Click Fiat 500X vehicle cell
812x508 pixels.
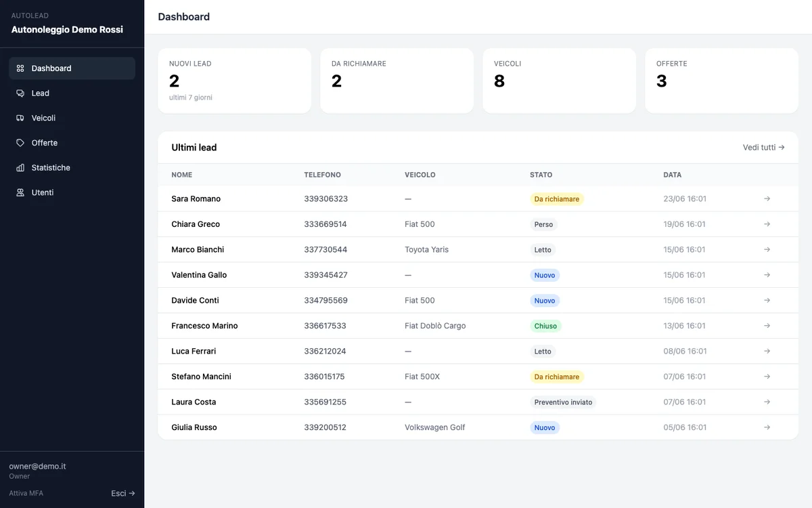click(x=422, y=377)
